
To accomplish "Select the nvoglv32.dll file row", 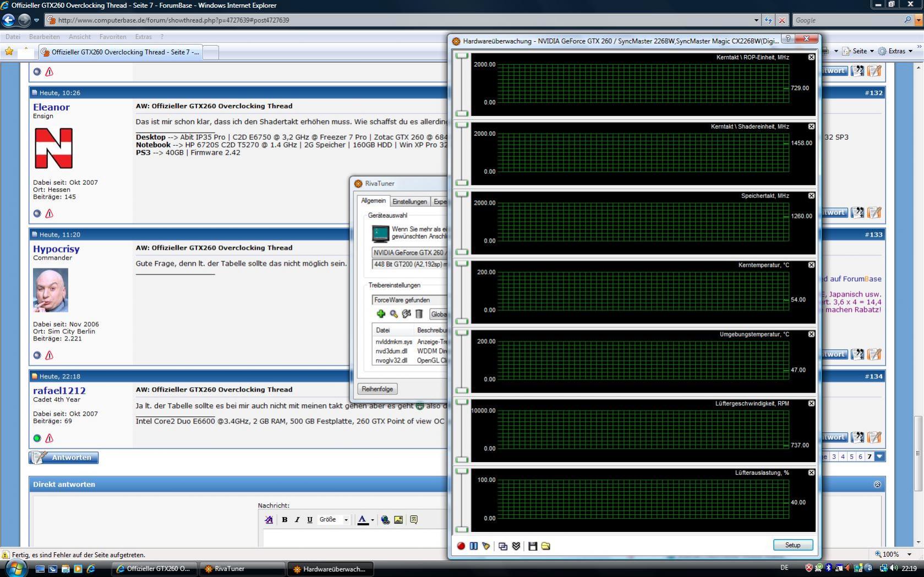I will tap(411, 360).
